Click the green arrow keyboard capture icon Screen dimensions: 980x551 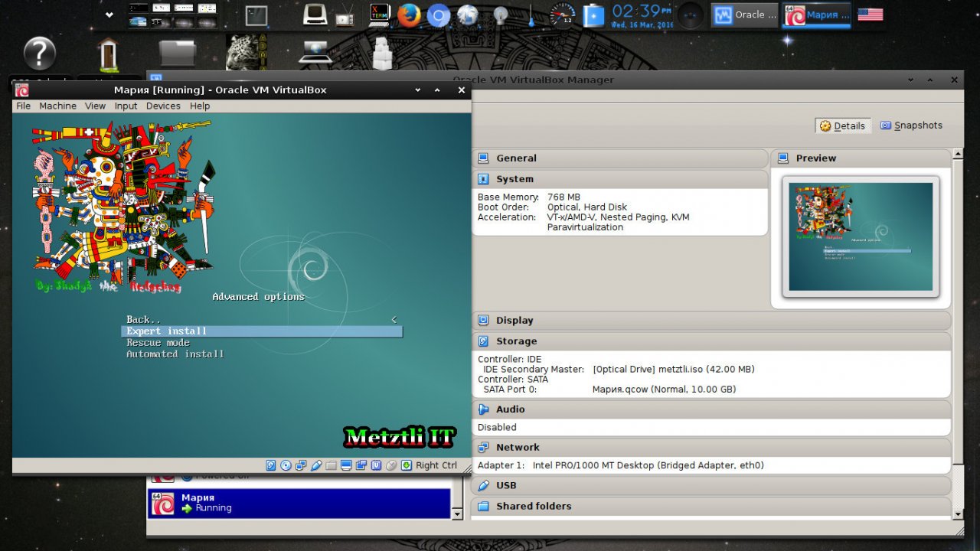(407, 465)
